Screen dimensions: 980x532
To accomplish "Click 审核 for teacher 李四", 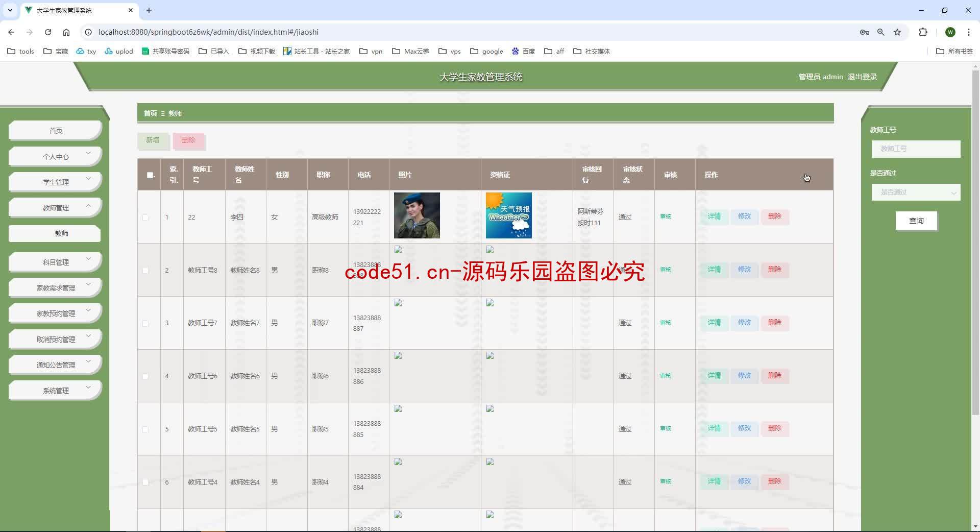I will point(666,216).
